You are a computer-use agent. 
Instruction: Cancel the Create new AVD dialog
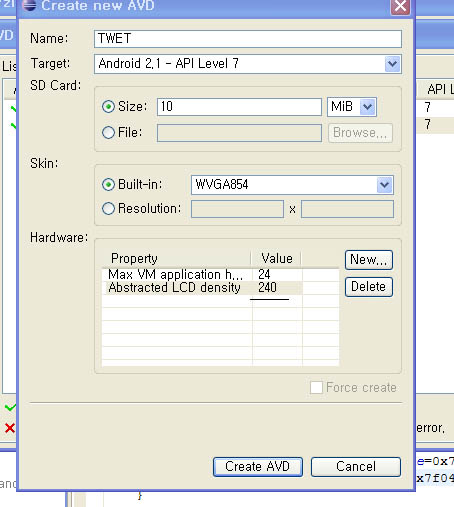(356, 467)
